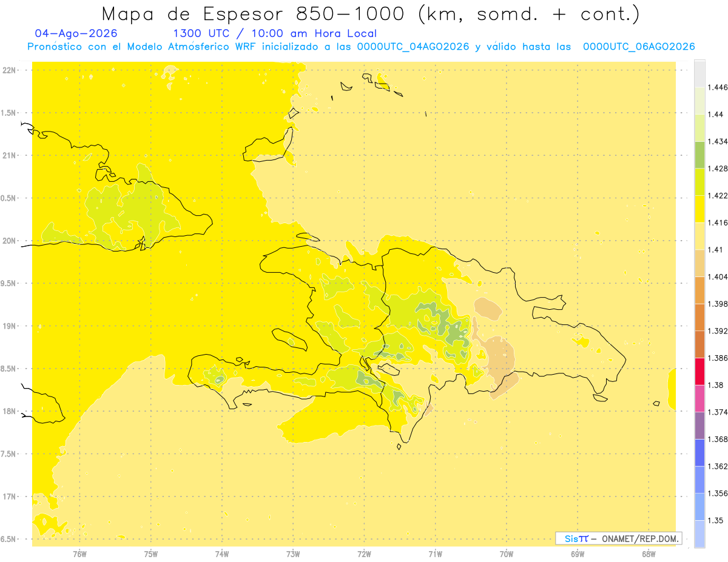
Task: Pick the blue legend swatch between 1.368 and 1.362
Action: pyautogui.click(x=699, y=453)
